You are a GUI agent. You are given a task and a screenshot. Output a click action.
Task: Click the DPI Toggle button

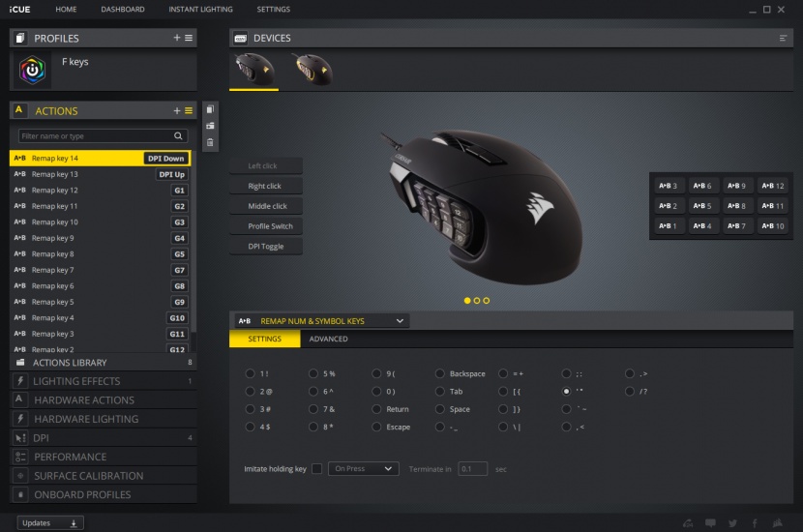[266, 247]
